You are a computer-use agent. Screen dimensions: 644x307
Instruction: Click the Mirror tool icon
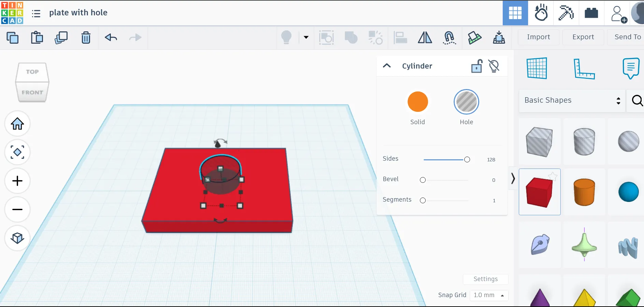pos(425,38)
